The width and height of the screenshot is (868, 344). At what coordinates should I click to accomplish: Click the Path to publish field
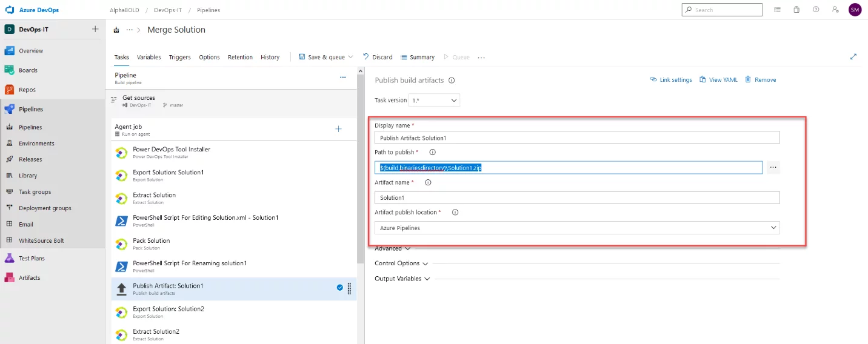click(569, 167)
